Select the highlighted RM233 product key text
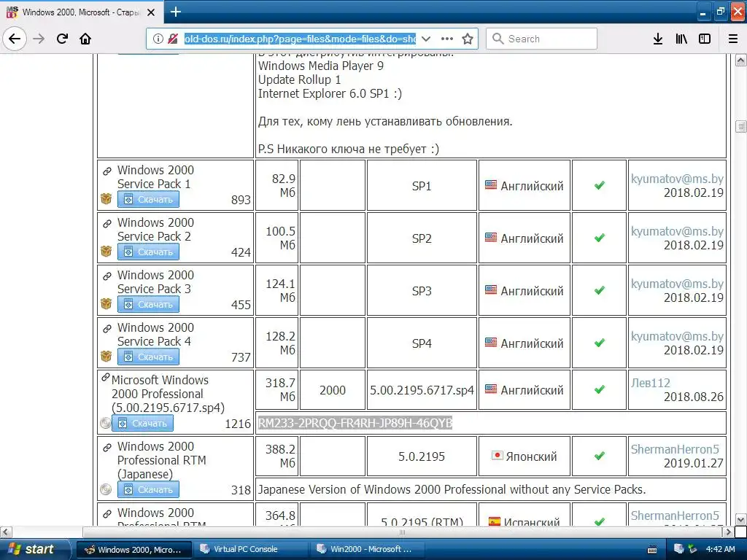The image size is (747, 560). pyautogui.click(x=355, y=423)
